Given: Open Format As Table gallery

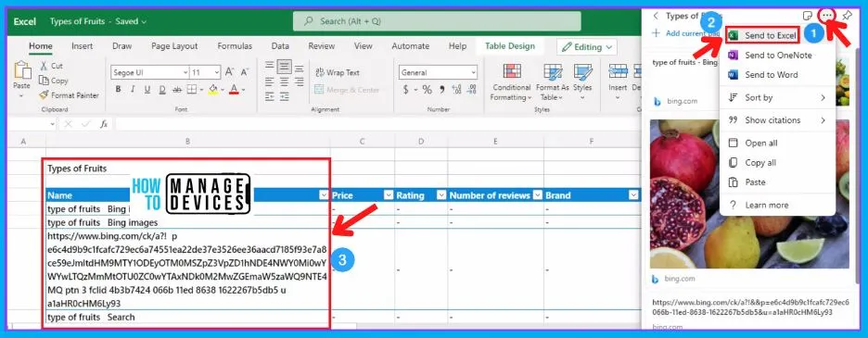Looking at the screenshot, I should tap(552, 81).
